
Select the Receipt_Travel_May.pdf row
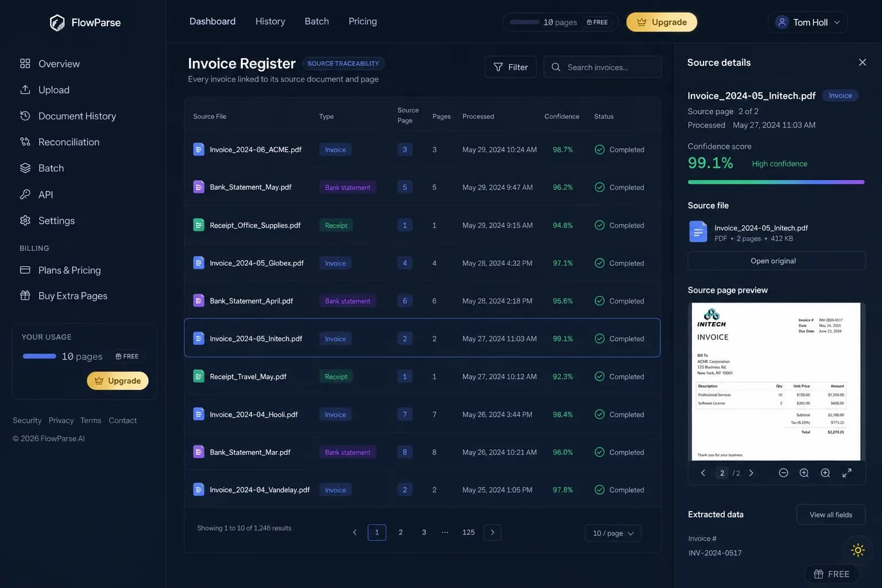tap(422, 377)
